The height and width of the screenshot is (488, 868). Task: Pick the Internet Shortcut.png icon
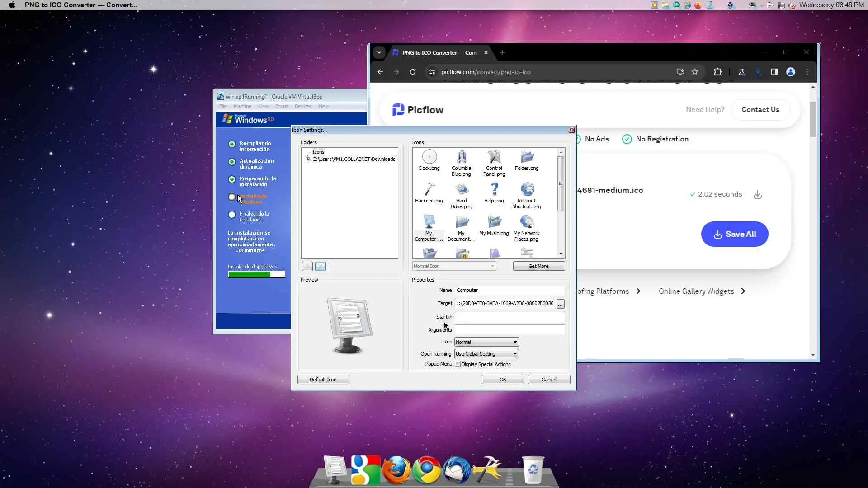click(527, 195)
